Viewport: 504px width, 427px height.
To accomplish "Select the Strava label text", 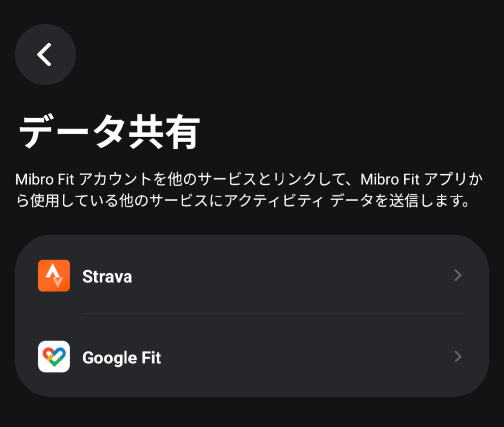I will click(x=107, y=276).
